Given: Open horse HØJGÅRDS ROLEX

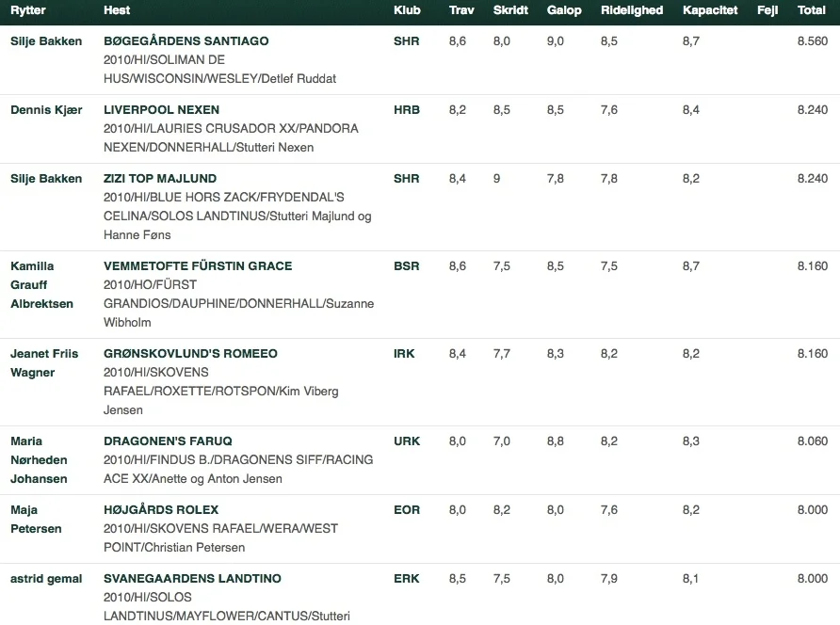Looking at the screenshot, I should click(161, 510).
